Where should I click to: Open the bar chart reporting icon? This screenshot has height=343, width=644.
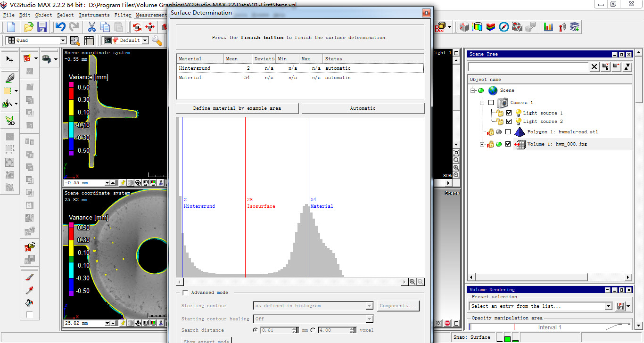click(x=548, y=27)
